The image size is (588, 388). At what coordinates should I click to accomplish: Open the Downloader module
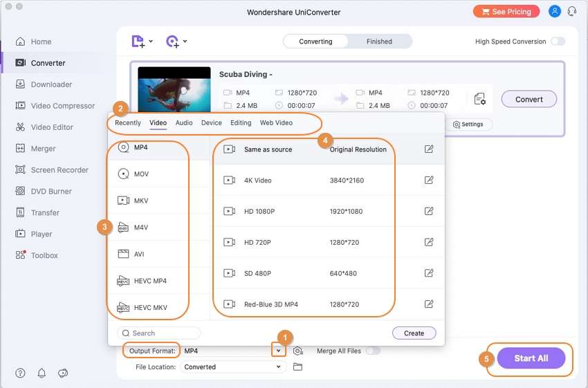coord(44,84)
